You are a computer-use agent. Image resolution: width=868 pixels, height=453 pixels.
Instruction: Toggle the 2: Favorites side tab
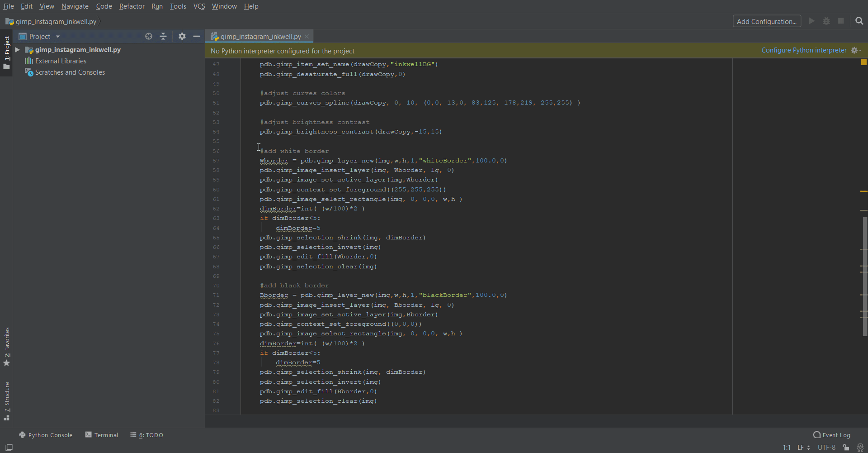pyautogui.click(x=7, y=347)
